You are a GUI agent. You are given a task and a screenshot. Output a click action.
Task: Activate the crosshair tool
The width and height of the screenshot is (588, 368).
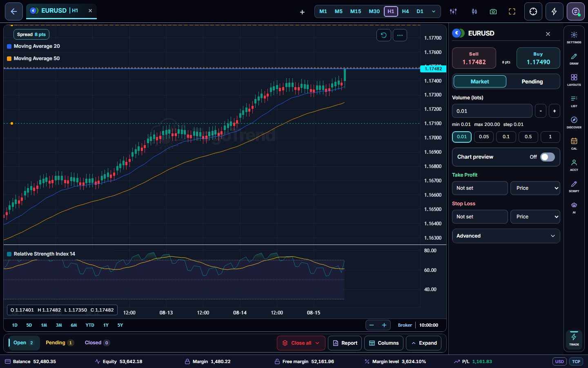pos(533,11)
